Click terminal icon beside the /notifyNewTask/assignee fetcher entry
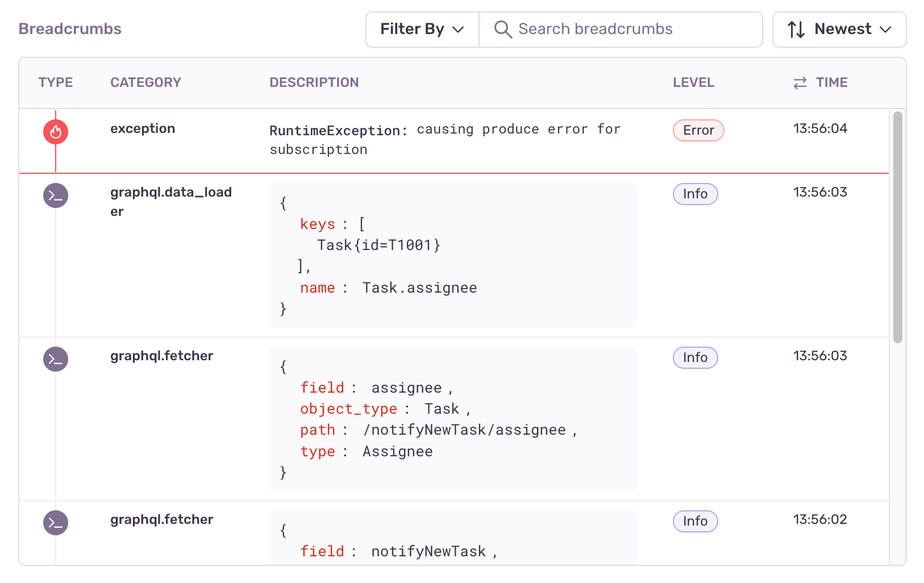The width and height of the screenshot is (924, 583). click(56, 359)
